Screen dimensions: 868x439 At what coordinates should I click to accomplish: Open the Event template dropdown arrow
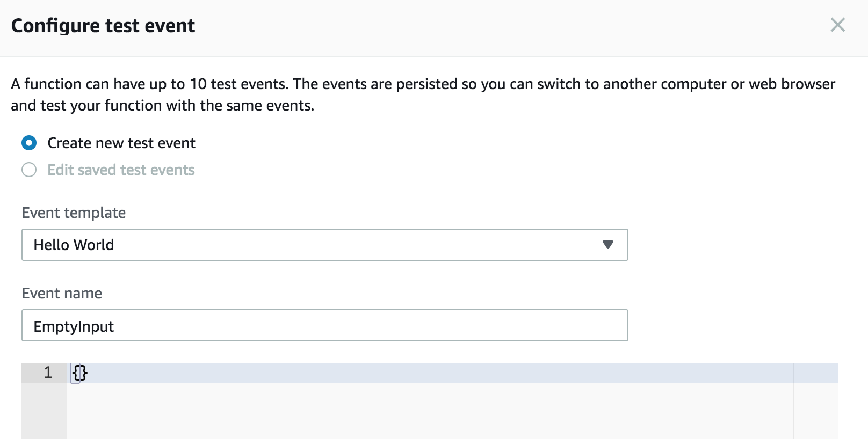607,245
